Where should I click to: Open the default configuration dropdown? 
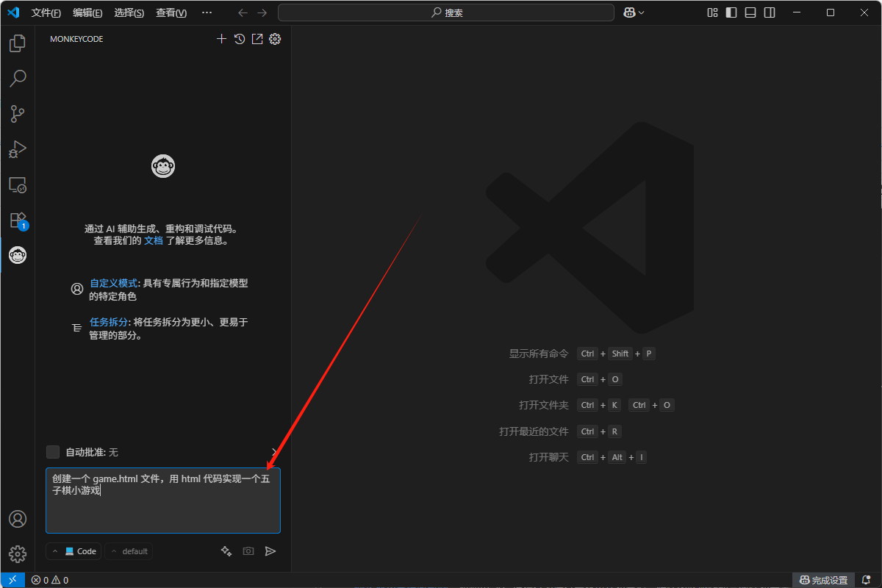pos(129,551)
